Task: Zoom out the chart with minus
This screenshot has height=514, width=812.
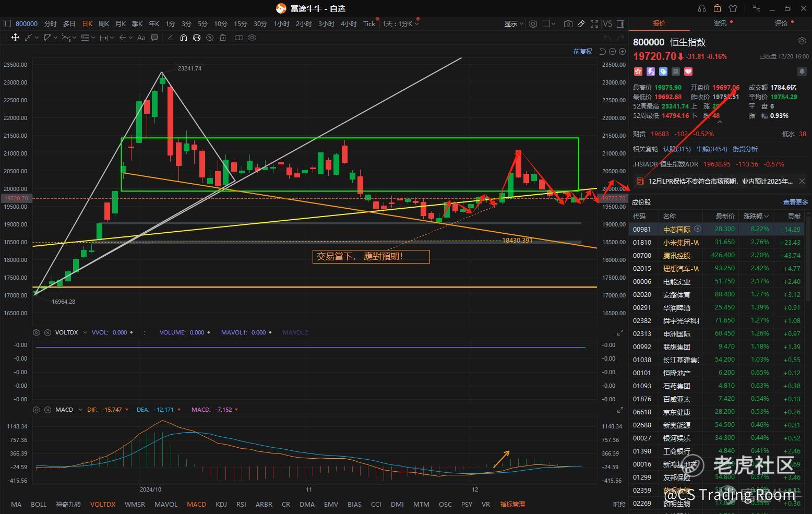Action: coord(613,51)
